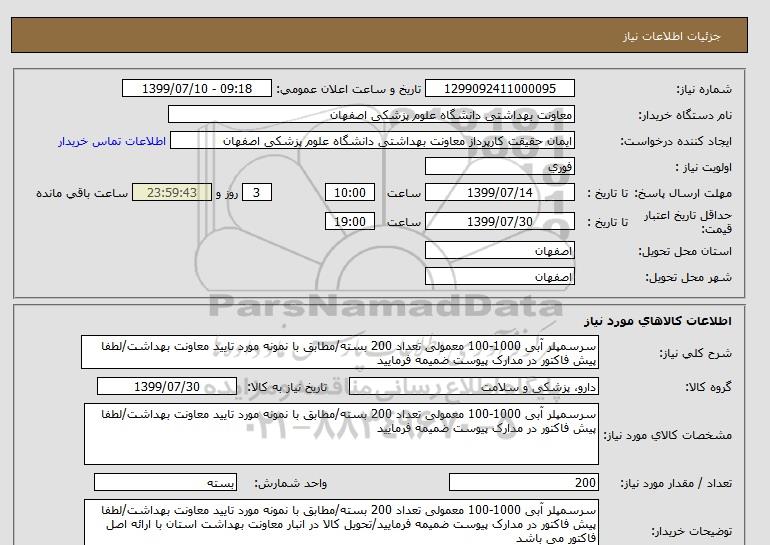The width and height of the screenshot is (770, 545).
Task: Select the delivery province field اصفهان
Action: [499, 250]
